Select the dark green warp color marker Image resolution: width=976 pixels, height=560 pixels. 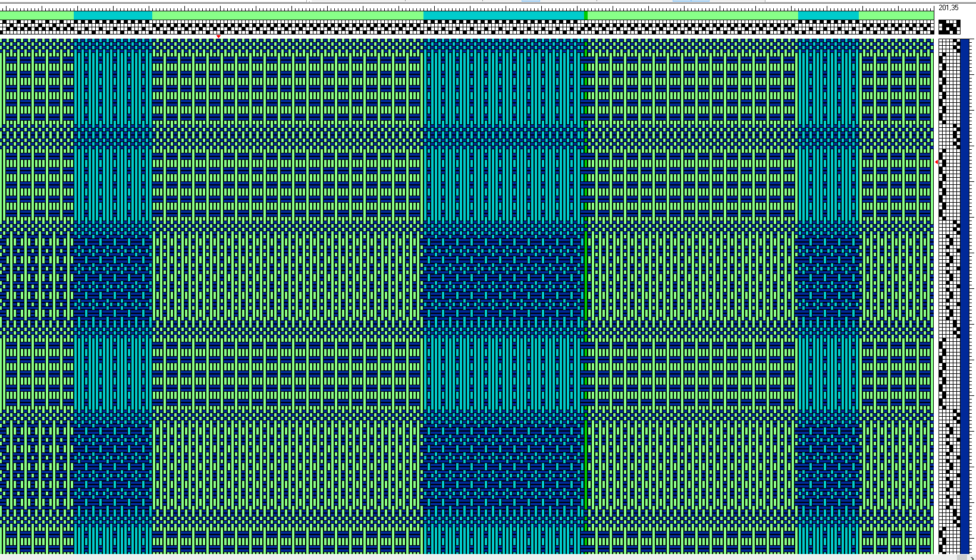pyautogui.click(x=586, y=15)
